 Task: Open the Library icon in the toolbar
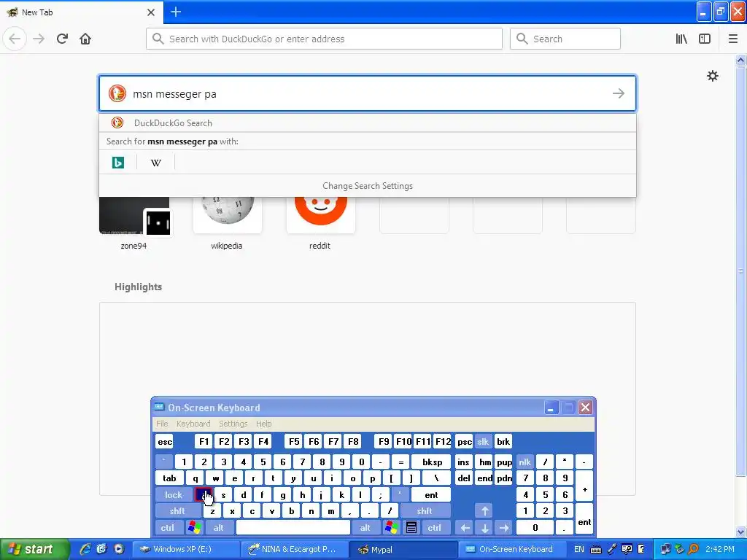point(681,39)
